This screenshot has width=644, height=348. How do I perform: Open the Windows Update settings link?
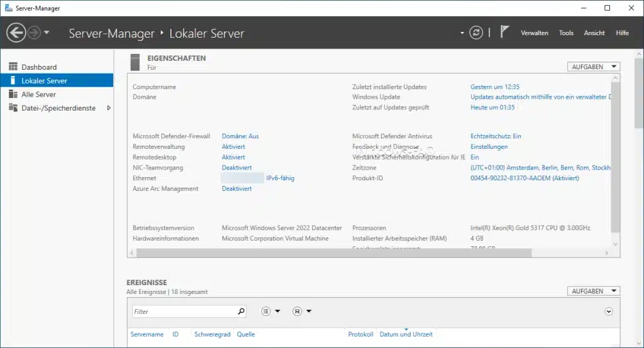point(540,97)
